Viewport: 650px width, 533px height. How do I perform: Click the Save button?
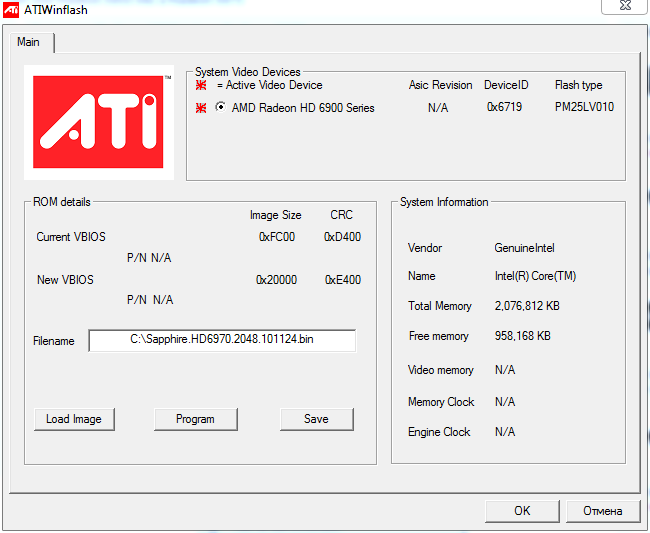(x=316, y=419)
